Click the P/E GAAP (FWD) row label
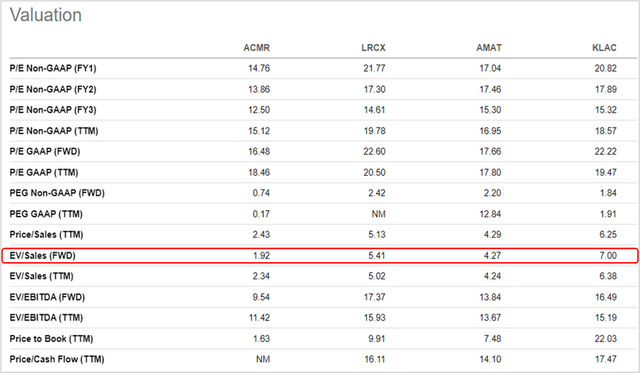This screenshot has height=373, width=640. [45, 151]
